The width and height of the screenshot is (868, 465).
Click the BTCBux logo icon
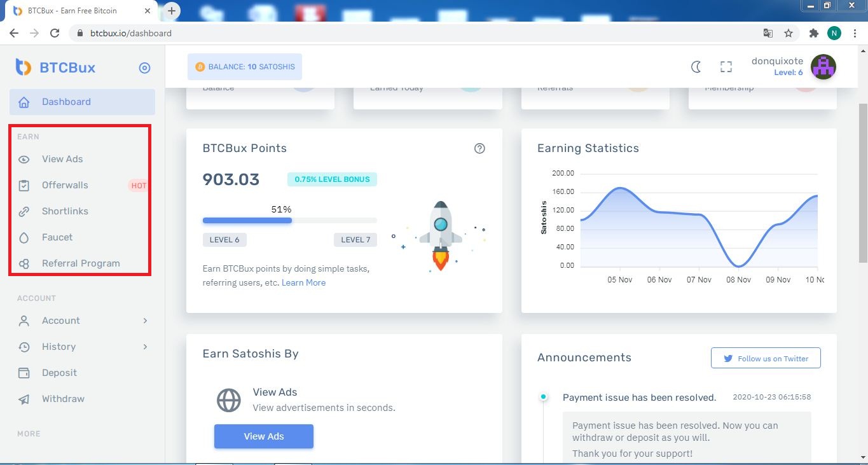tap(24, 67)
